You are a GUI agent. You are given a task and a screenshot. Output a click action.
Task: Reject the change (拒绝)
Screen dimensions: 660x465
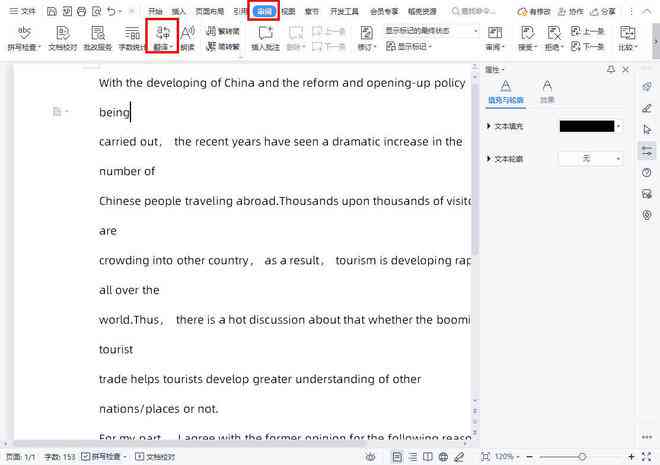(x=554, y=38)
